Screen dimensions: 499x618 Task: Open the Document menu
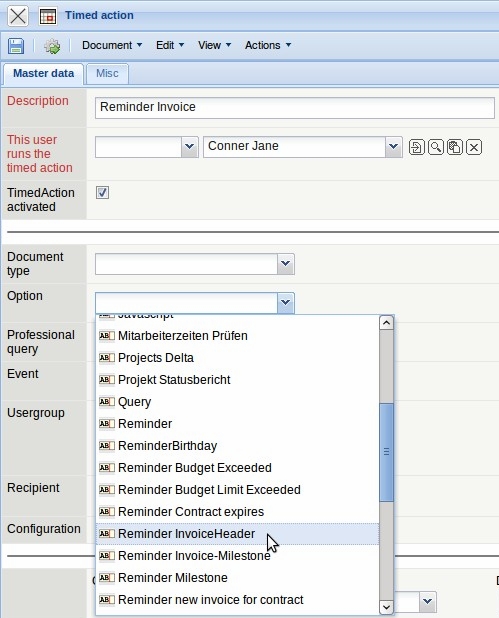[x=112, y=45]
